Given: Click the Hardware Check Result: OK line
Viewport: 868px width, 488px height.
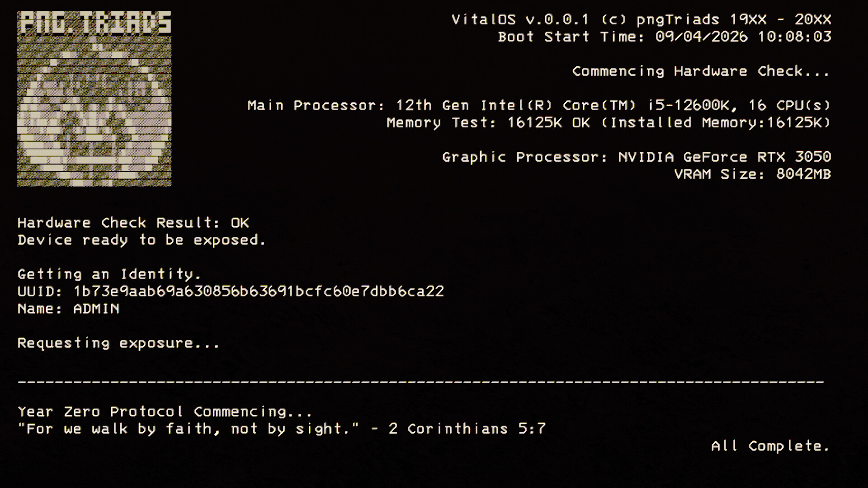Looking at the screenshot, I should coord(133,223).
